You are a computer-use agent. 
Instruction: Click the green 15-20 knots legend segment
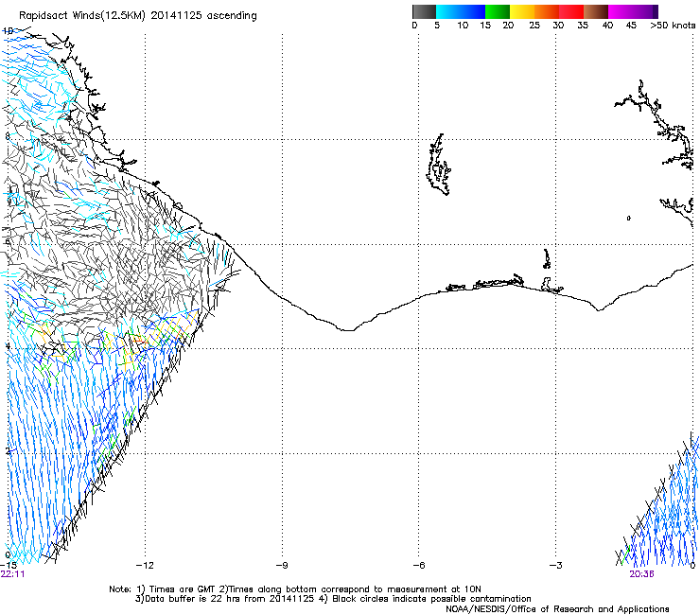(x=498, y=11)
